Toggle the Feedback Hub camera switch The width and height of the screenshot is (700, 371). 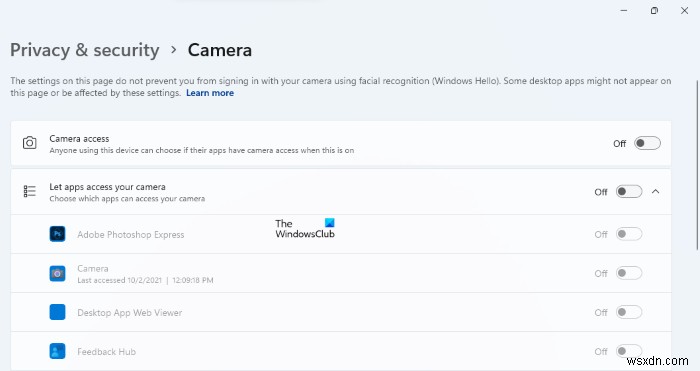[629, 351]
